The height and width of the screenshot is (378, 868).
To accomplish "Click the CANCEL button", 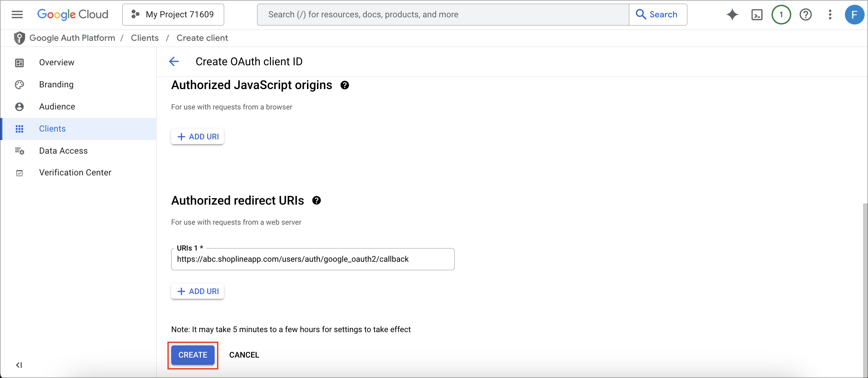I will (x=244, y=355).
